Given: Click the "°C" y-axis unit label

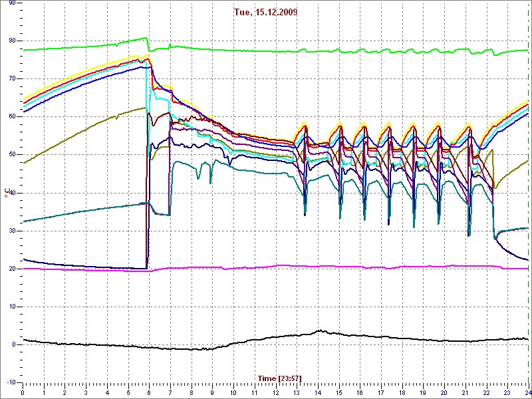Looking at the screenshot, I should 6,192.
